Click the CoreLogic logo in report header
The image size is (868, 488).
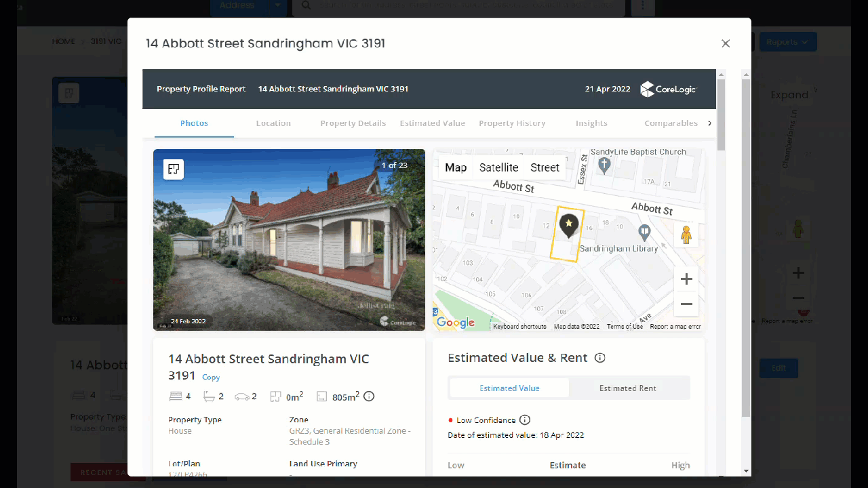tap(669, 89)
